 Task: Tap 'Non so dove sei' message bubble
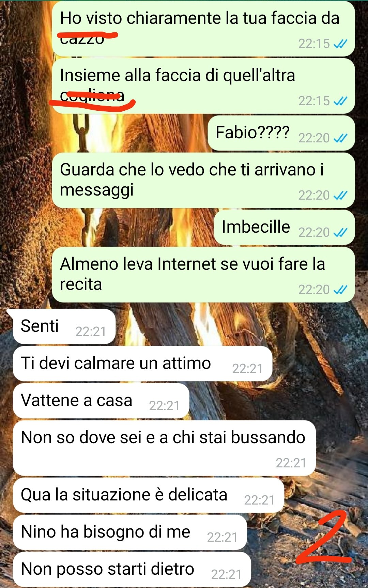(x=164, y=448)
